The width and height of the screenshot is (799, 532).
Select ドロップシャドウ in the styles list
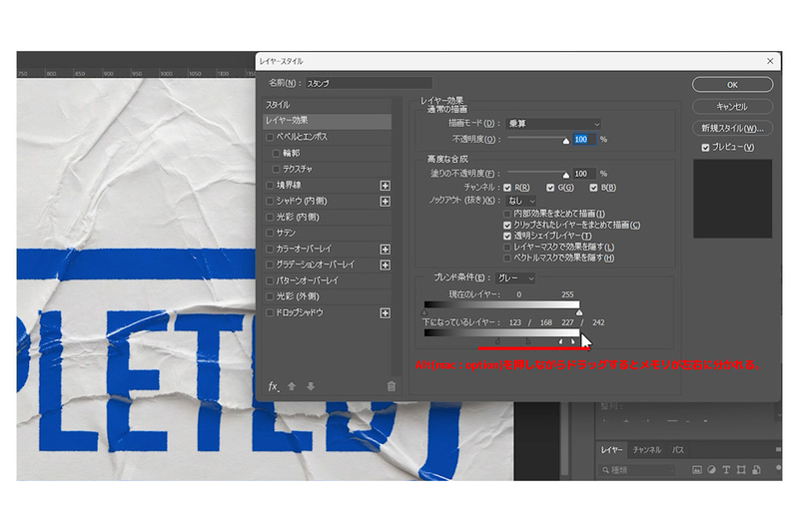(x=327, y=312)
